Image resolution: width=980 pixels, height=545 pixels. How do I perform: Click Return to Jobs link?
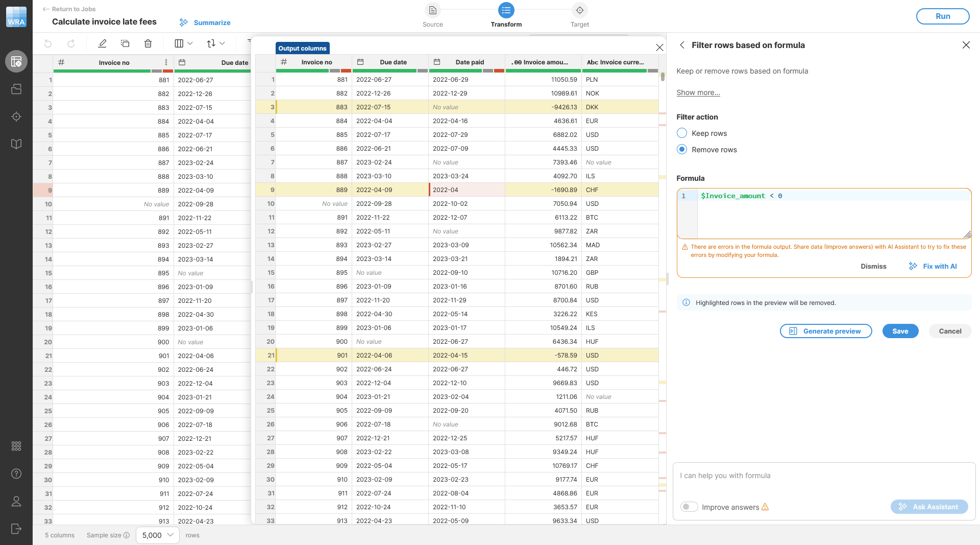tap(69, 9)
